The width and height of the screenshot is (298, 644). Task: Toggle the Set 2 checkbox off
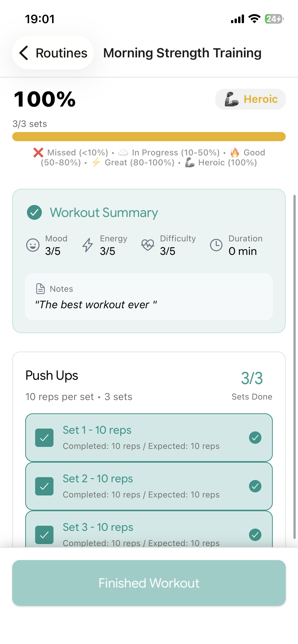(x=44, y=486)
